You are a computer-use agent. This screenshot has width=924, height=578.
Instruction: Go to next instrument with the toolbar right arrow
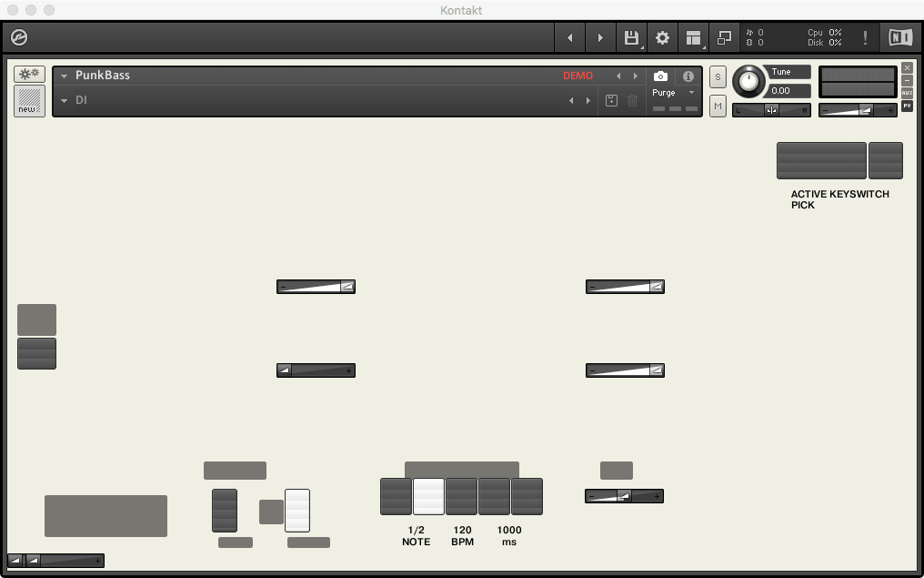tap(600, 37)
